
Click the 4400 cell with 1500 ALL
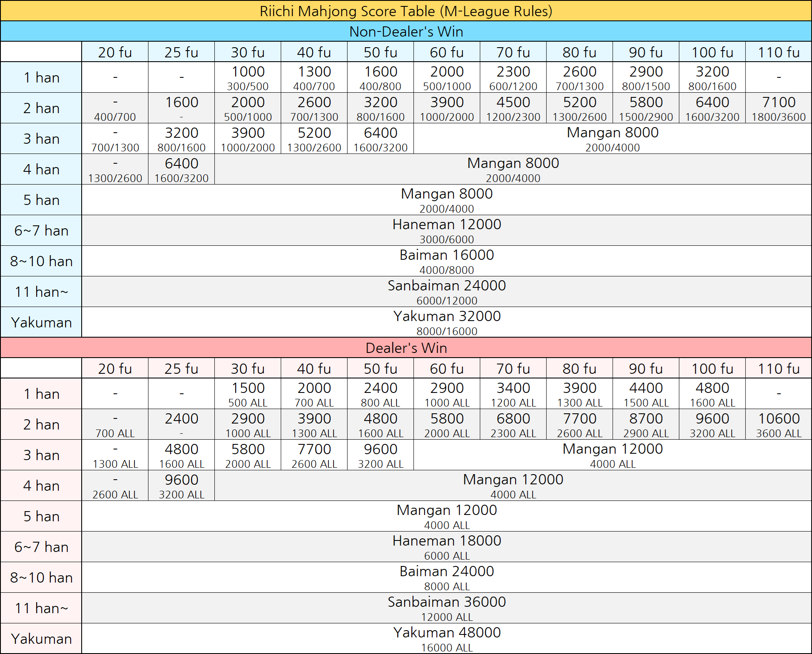click(646, 394)
